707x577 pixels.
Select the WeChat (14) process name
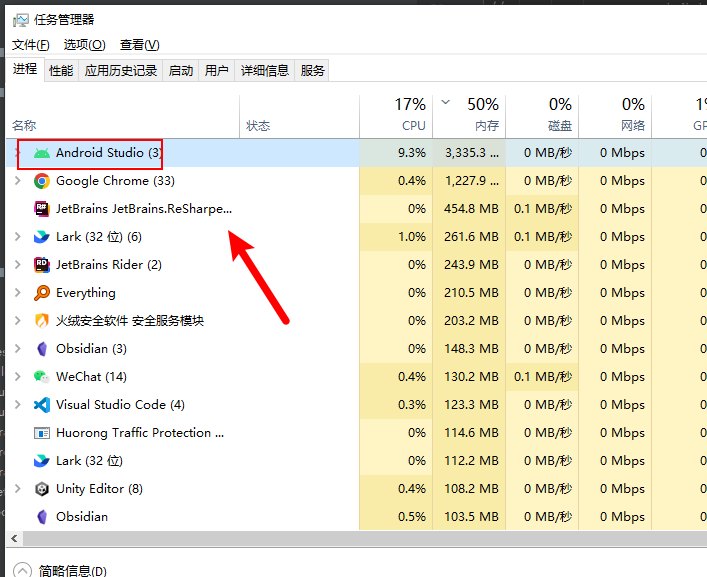coord(91,377)
